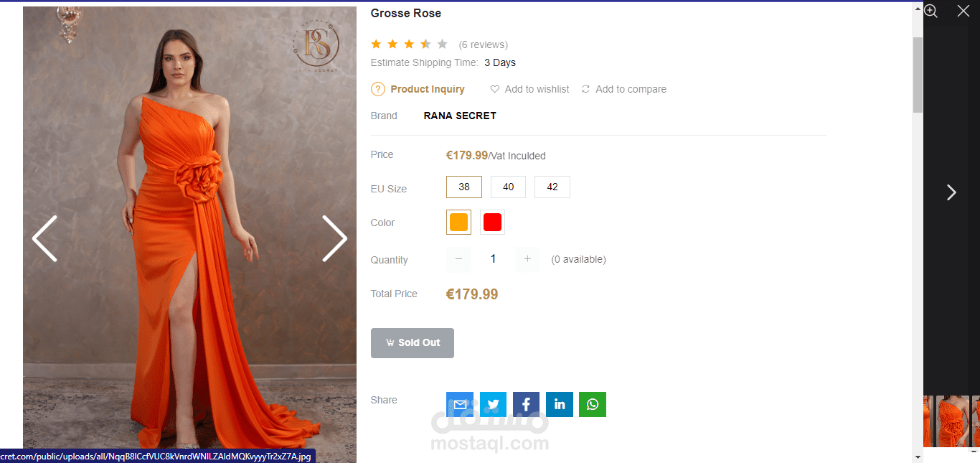Click the Sold Out button

coord(413,343)
